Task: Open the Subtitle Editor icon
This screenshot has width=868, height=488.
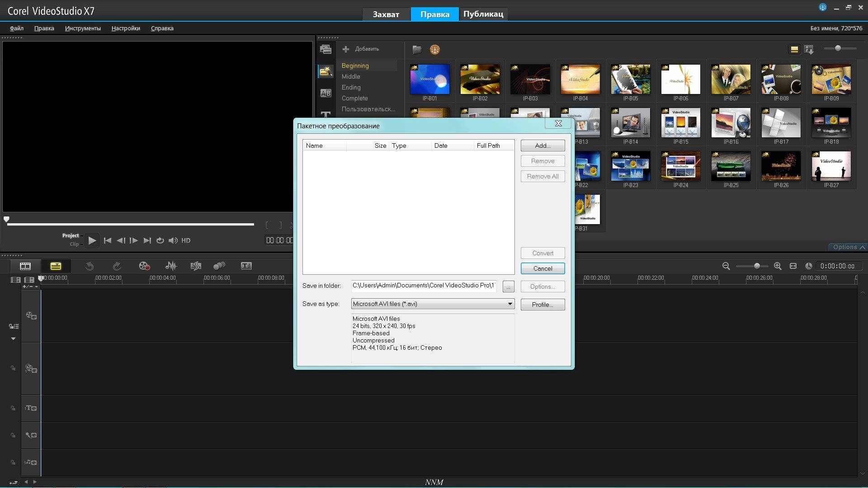Action: [246, 266]
